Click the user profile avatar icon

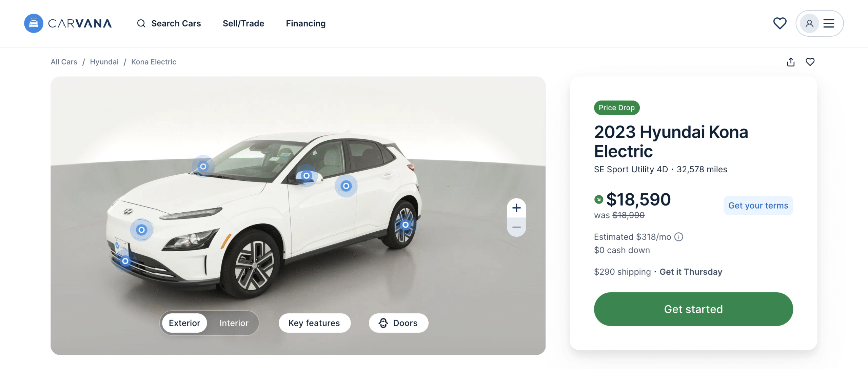[809, 23]
